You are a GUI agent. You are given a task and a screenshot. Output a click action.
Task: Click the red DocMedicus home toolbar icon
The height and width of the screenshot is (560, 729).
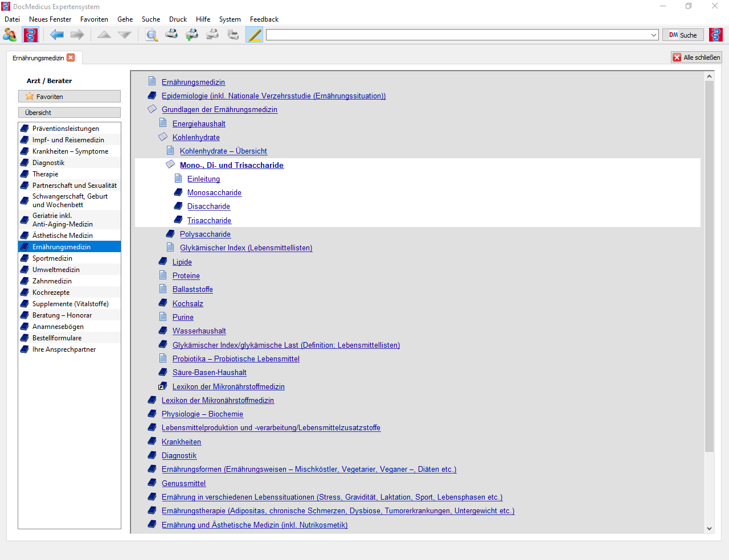(x=30, y=35)
